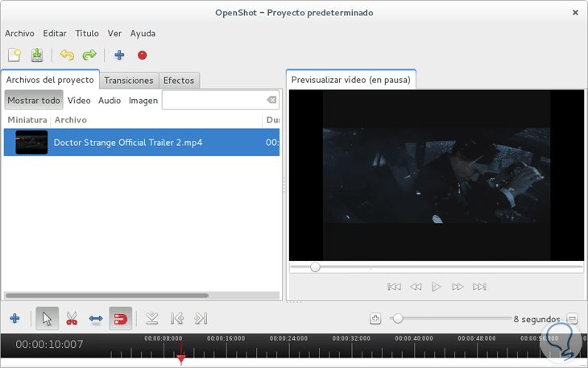Click the timeline zoom plus icon
This screenshot has height=368, width=588.
click(375, 319)
